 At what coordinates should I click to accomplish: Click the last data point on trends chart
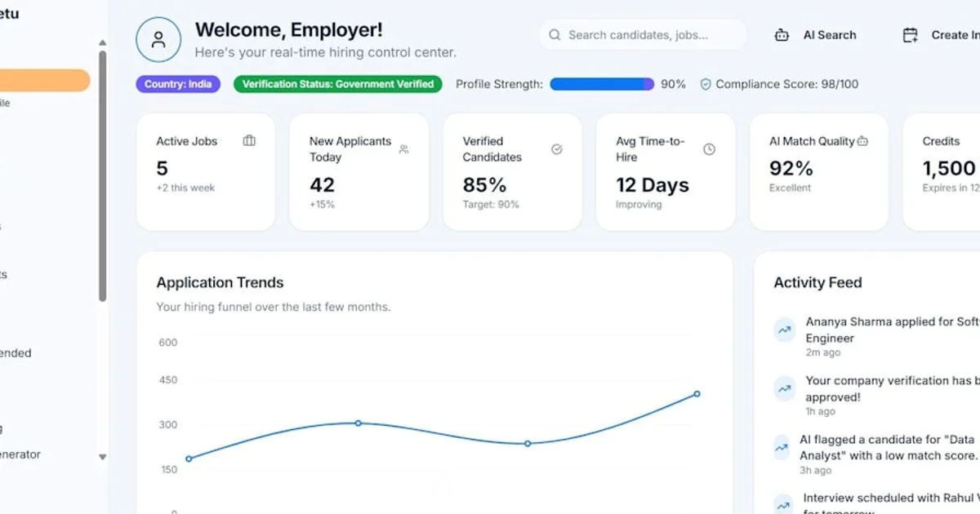[x=697, y=394]
